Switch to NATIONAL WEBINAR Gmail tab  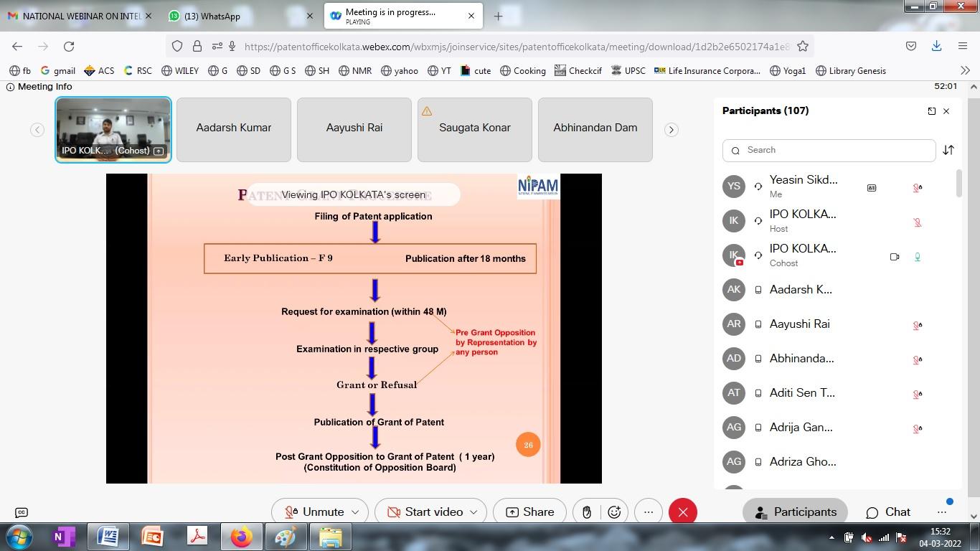80,16
